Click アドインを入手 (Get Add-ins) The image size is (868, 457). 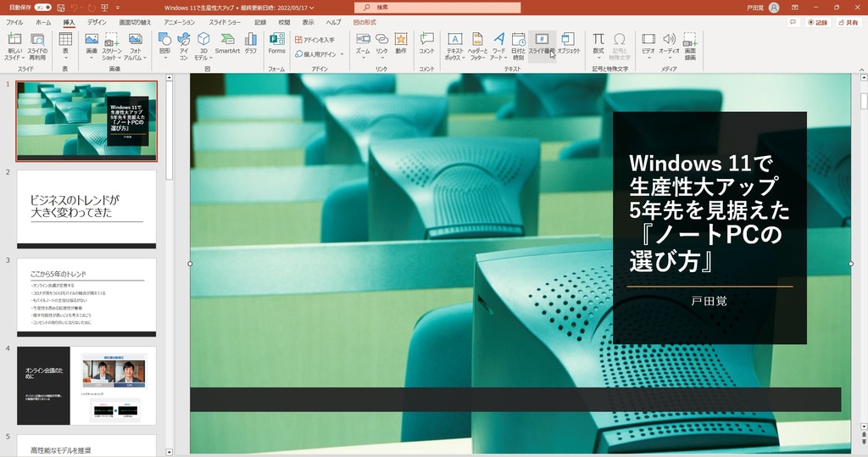pos(315,39)
